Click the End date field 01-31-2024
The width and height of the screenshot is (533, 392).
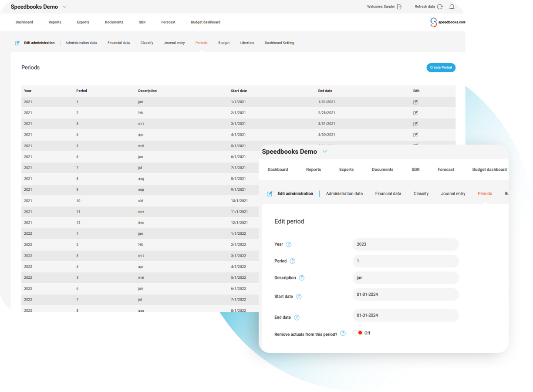pos(405,315)
